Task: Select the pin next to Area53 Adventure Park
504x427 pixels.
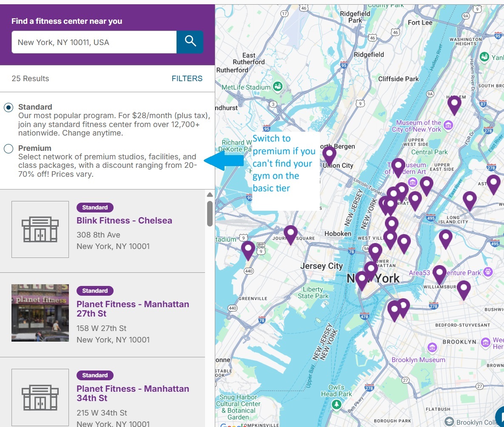Action: (x=439, y=275)
